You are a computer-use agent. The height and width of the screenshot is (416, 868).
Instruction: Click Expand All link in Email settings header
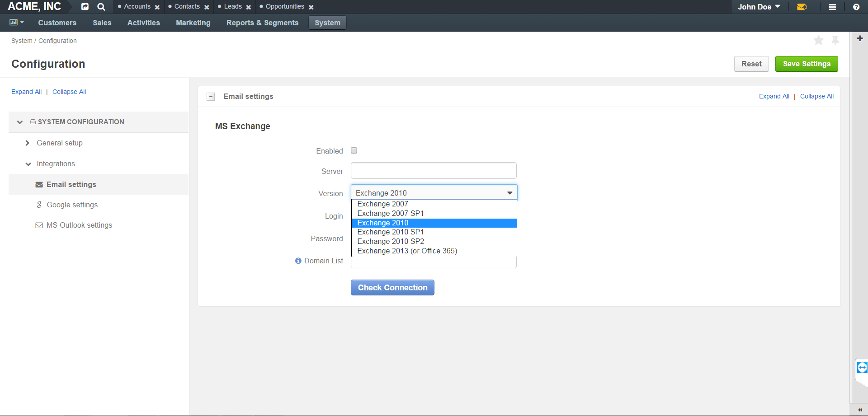[x=774, y=96]
